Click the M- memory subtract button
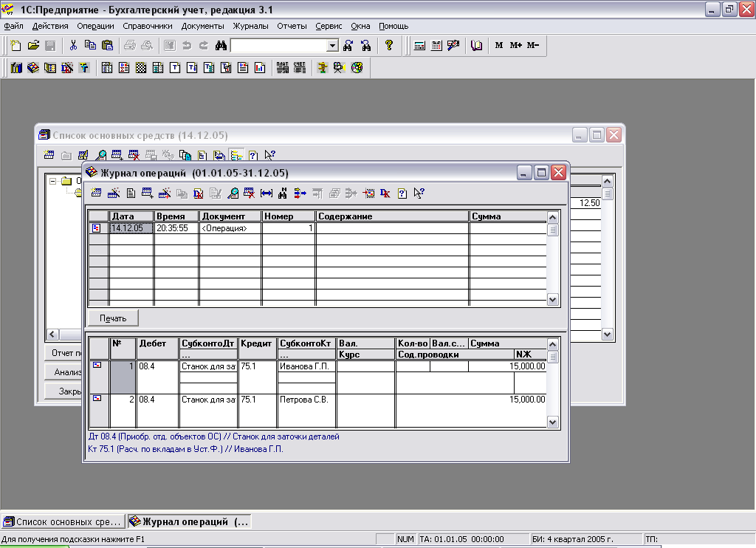The width and height of the screenshot is (756, 548). (533, 45)
